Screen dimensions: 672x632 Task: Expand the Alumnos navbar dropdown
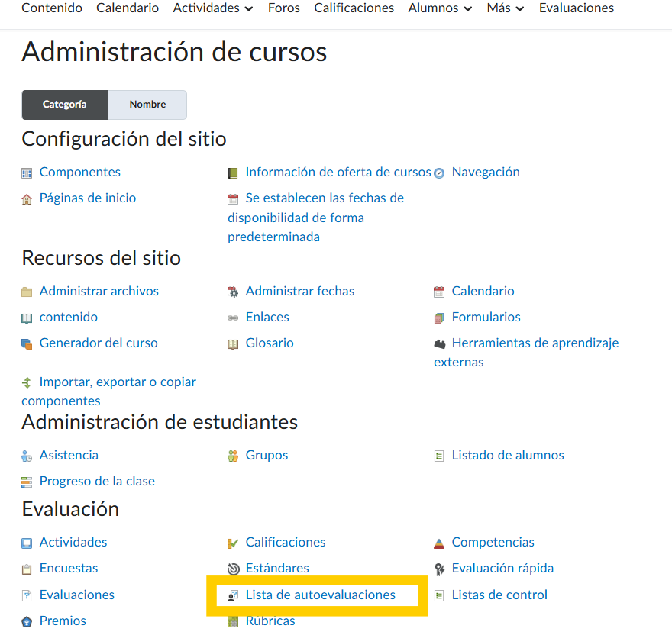(444, 8)
